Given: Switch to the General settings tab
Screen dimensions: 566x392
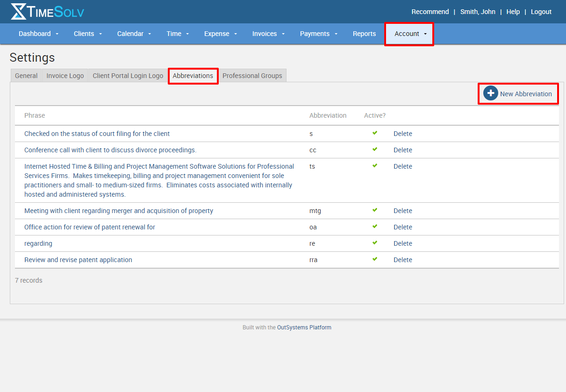Looking at the screenshot, I should tap(26, 76).
